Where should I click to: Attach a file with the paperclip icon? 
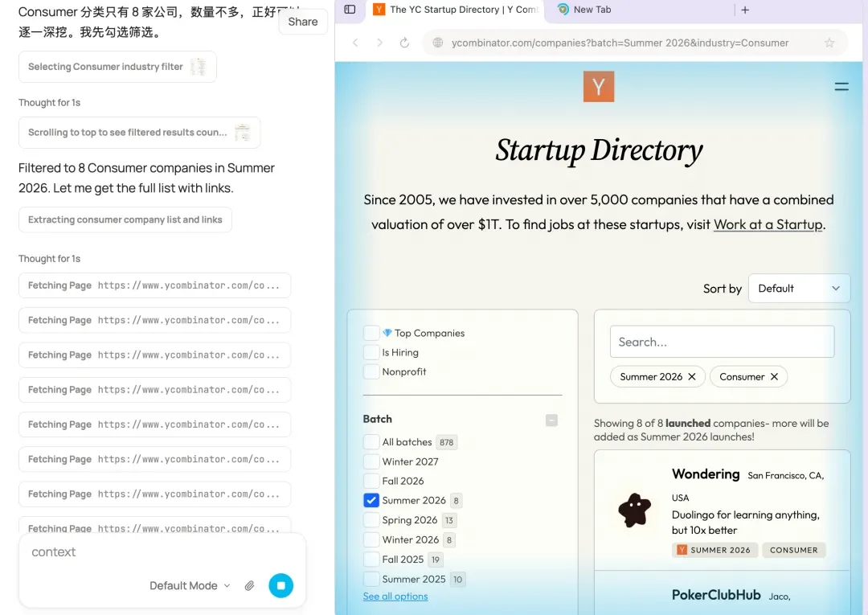tap(250, 585)
